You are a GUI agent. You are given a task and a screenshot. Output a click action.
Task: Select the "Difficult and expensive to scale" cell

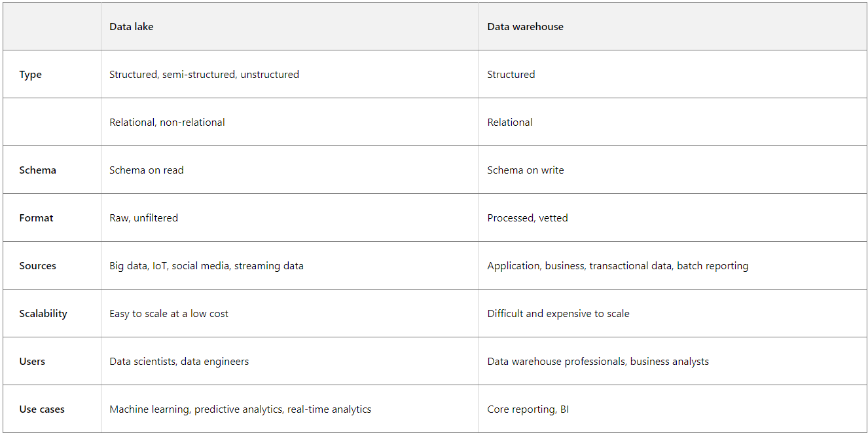point(558,314)
